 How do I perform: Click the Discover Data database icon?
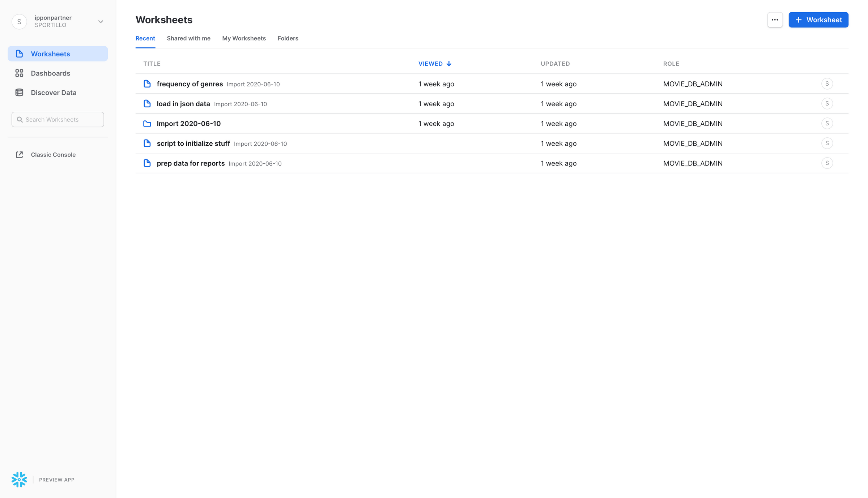(20, 93)
